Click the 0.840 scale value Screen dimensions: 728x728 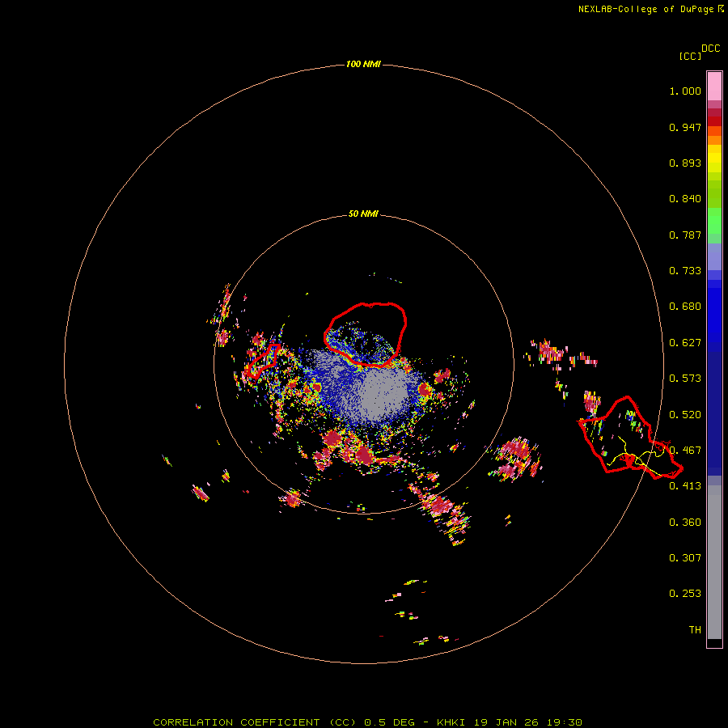[x=685, y=199]
